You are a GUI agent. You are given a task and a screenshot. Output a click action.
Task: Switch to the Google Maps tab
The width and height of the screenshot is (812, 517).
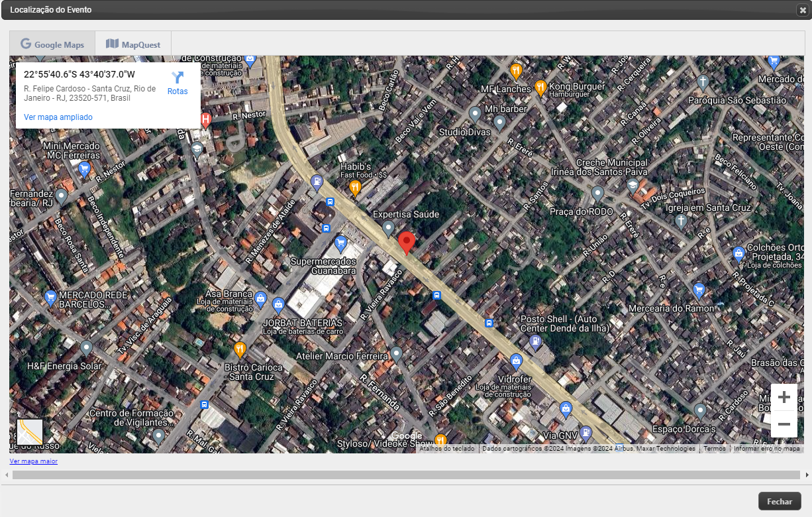(x=52, y=44)
